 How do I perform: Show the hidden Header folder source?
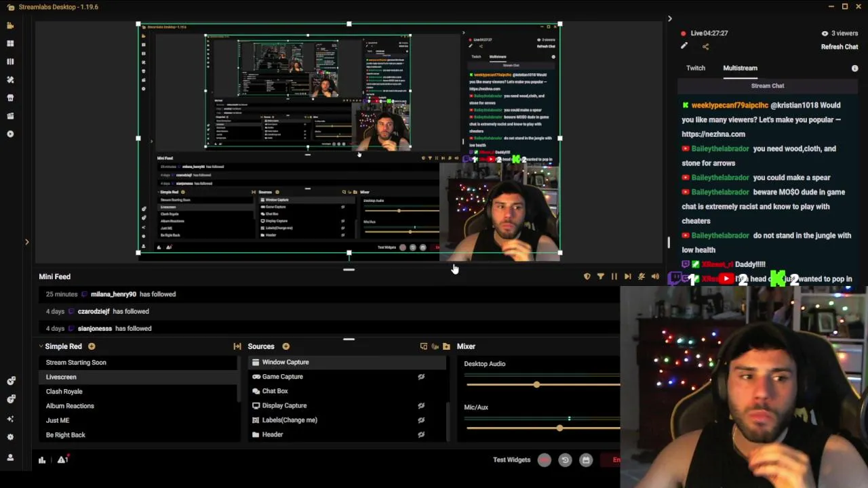point(421,434)
